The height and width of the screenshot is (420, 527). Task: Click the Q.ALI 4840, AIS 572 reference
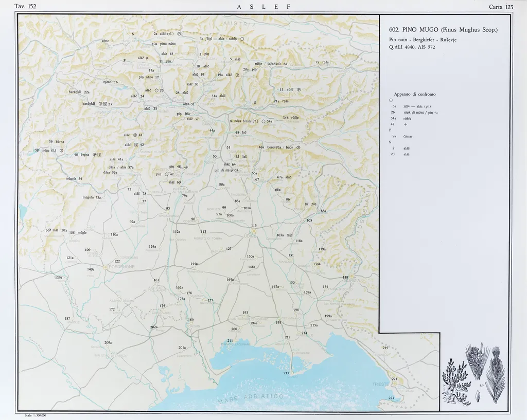click(x=413, y=47)
